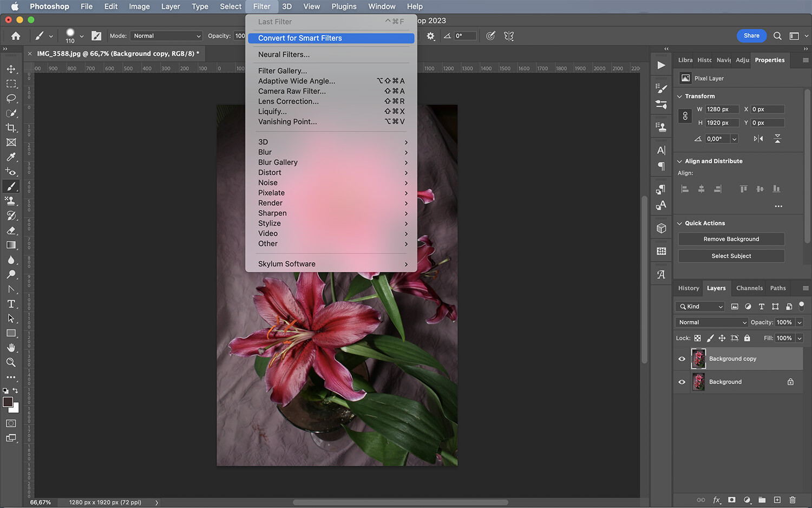
Task: Open the brush settings panel icon
Action: click(96, 36)
